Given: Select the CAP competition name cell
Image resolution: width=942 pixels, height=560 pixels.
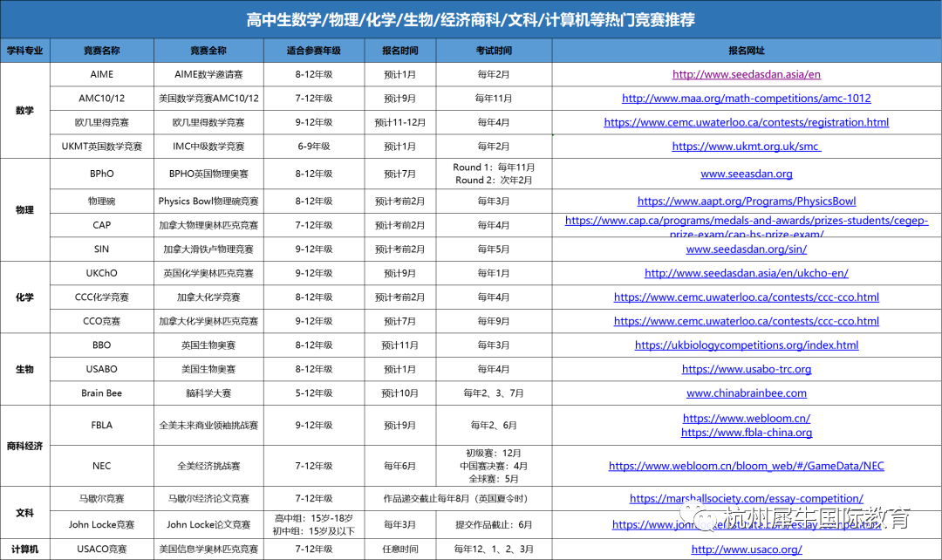Looking at the screenshot, I should tap(101, 225).
